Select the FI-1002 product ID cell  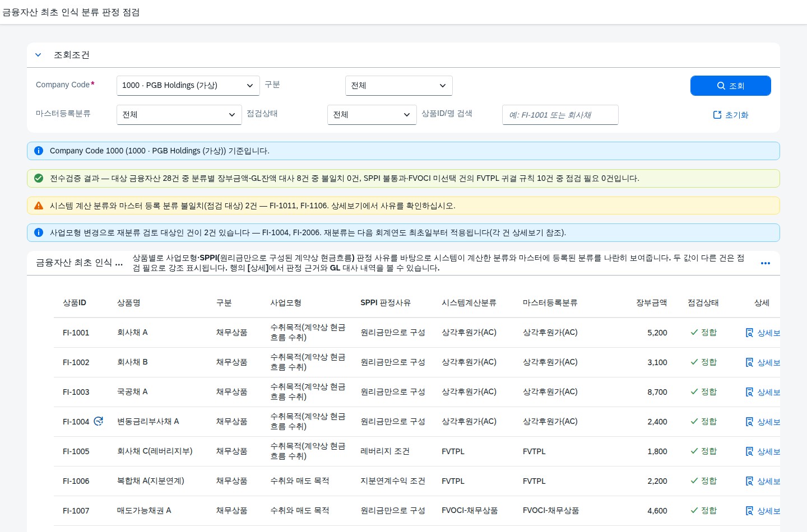tap(76, 362)
